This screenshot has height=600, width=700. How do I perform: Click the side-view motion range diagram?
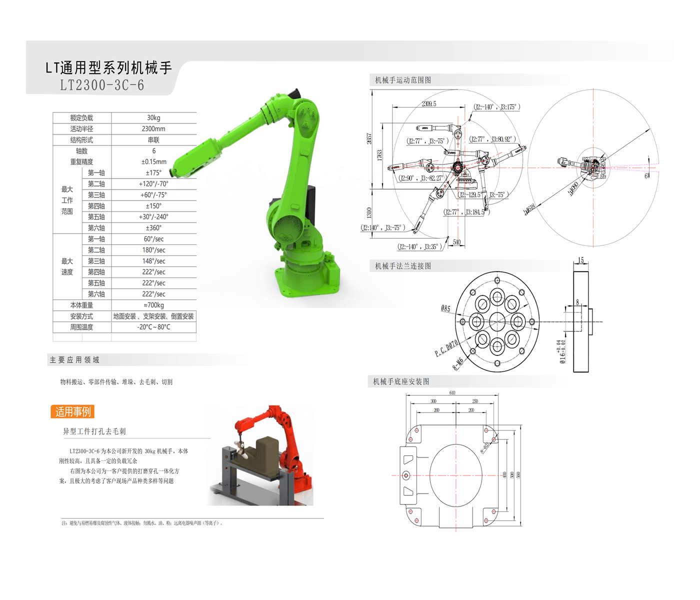pos(445,169)
